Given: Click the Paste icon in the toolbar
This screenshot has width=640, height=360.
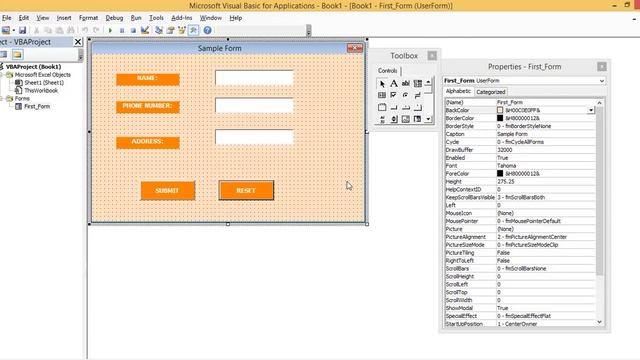Looking at the screenshot, I should 59,30.
